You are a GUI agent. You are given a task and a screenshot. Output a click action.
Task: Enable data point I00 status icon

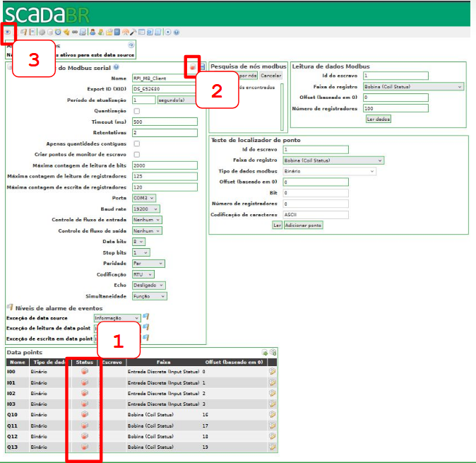pos(85,370)
